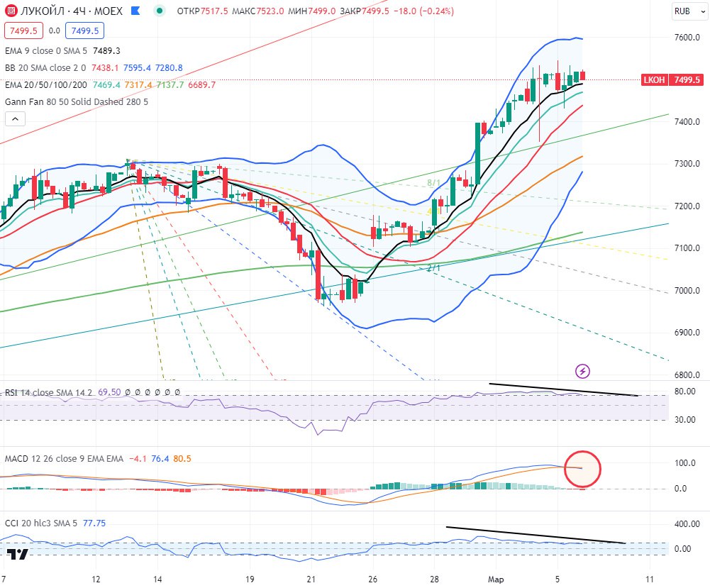Viewport: 710px width, 588px height.
Task: Click the ОТКР open value 7517.5
Action: (x=214, y=11)
